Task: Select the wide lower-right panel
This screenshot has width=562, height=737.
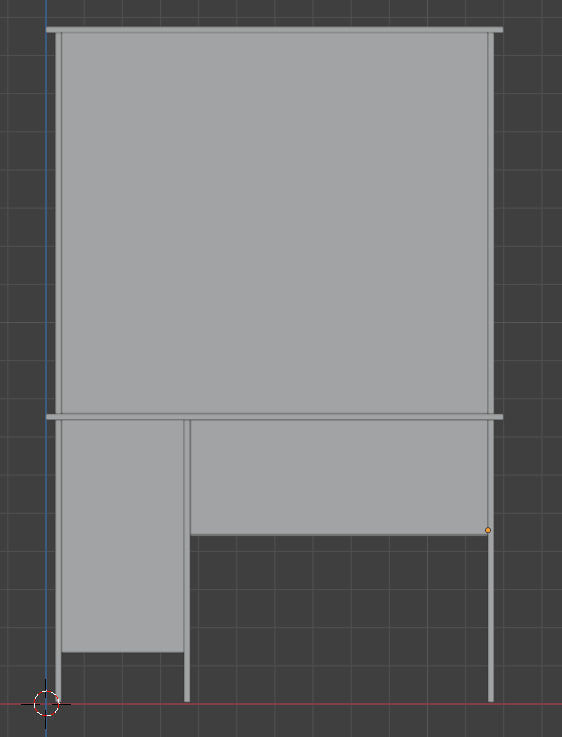Action: 339,477
